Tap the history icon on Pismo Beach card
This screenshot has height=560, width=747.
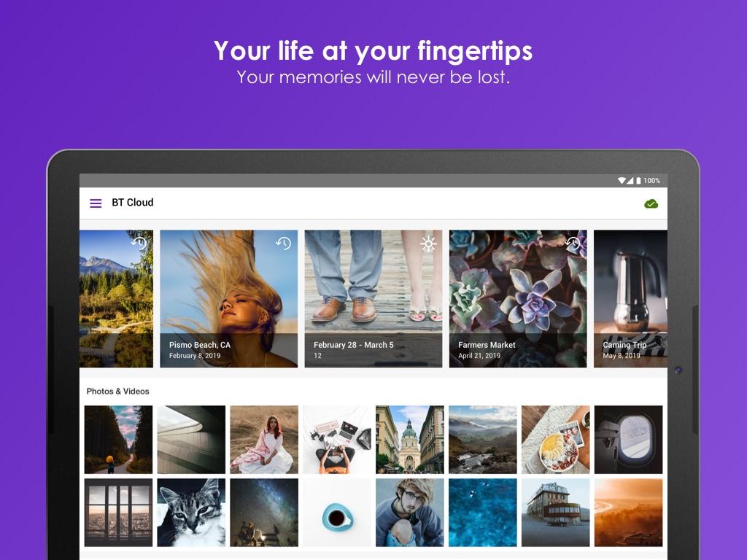tap(284, 244)
